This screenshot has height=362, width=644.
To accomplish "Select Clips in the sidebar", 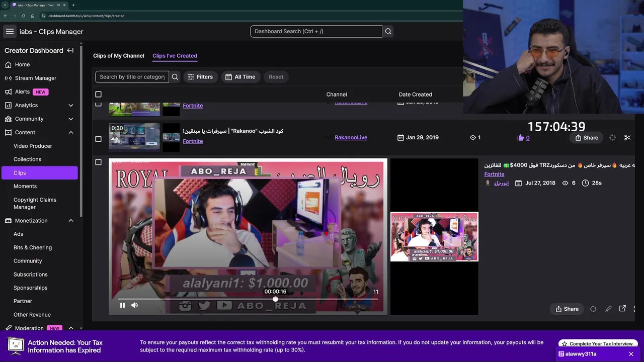I will [39, 172].
